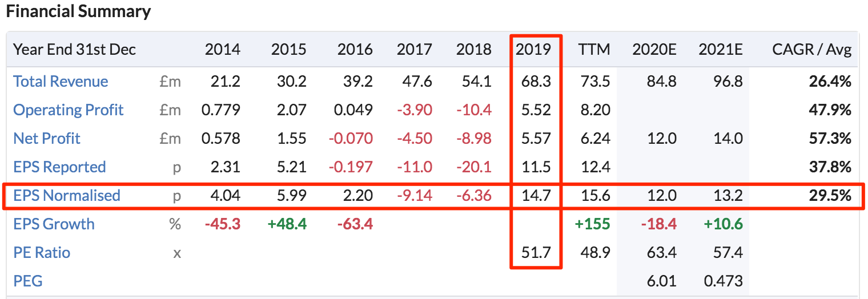Image resolution: width=868 pixels, height=299 pixels.
Task: Open the Total Revenue link
Action: click(x=61, y=81)
